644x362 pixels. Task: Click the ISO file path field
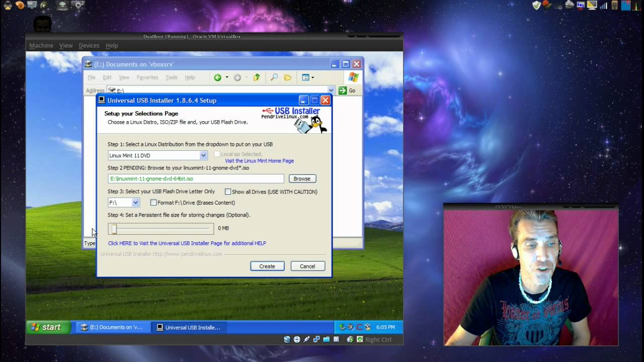[x=196, y=178]
